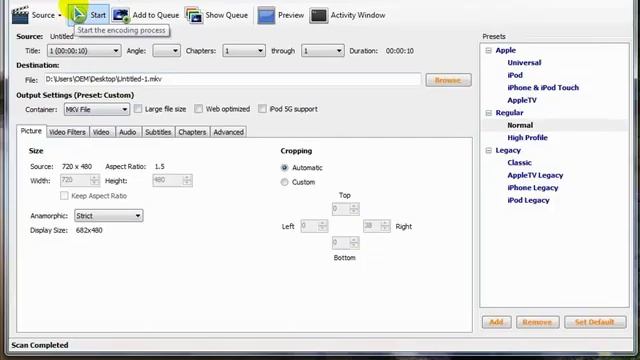Viewport: 640px width, 360px height.
Task: Select the iPhone Legacy preset
Action: click(x=533, y=188)
